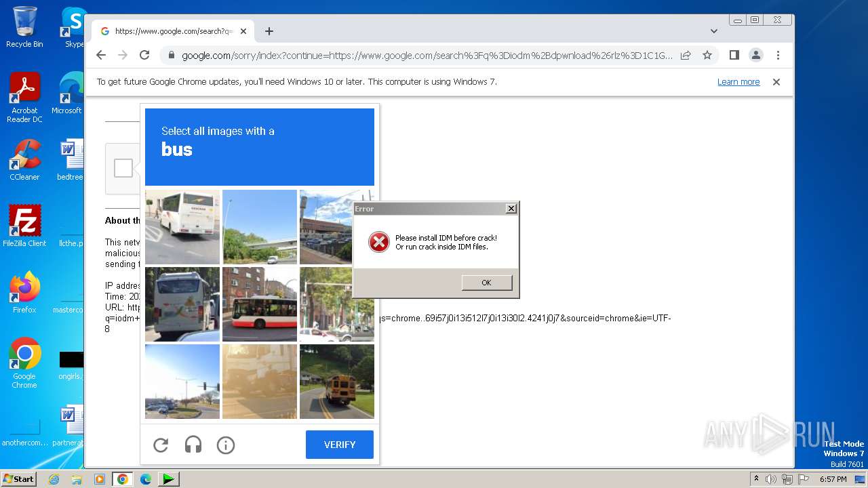Reload the captcha challenge
The height and width of the screenshot is (488, 868).
(161, 445)
